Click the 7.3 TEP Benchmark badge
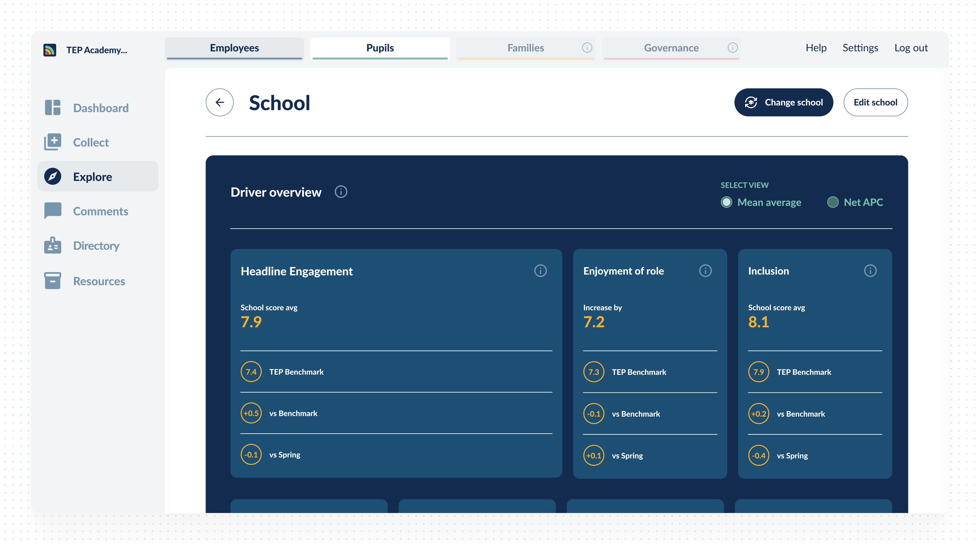Screen dimensions: 980x544 (594, 372)
